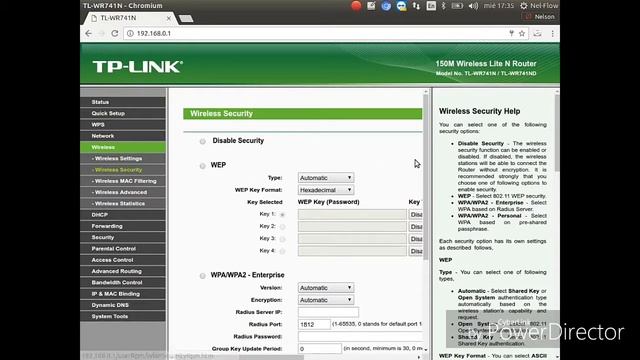Go to Wireless MAC Filtering submenu
This screenshot has width=640, height=360.
click(123, 181)
